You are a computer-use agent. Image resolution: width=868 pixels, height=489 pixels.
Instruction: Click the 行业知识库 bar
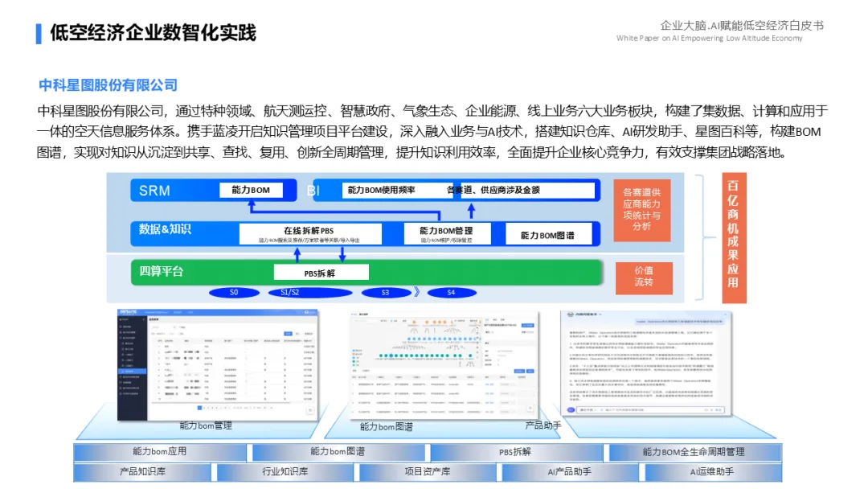285,472
